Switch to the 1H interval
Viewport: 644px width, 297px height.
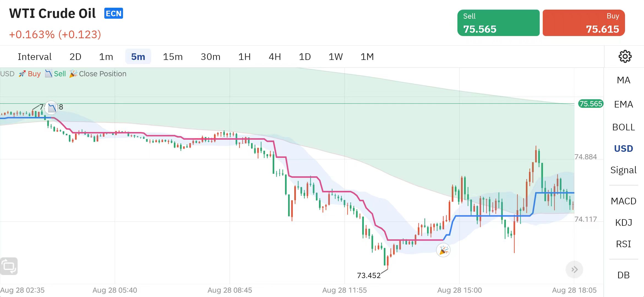(x=244, y=57)
